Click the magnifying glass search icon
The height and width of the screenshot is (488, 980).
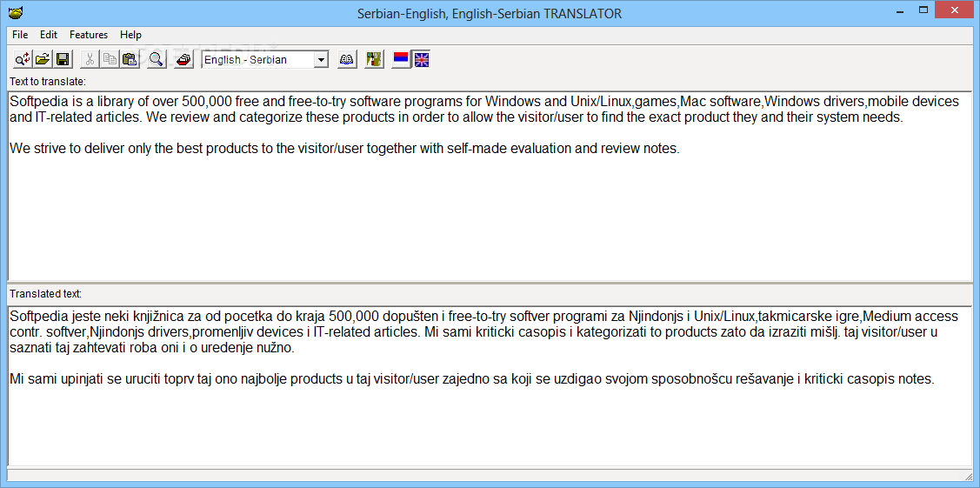157,59
